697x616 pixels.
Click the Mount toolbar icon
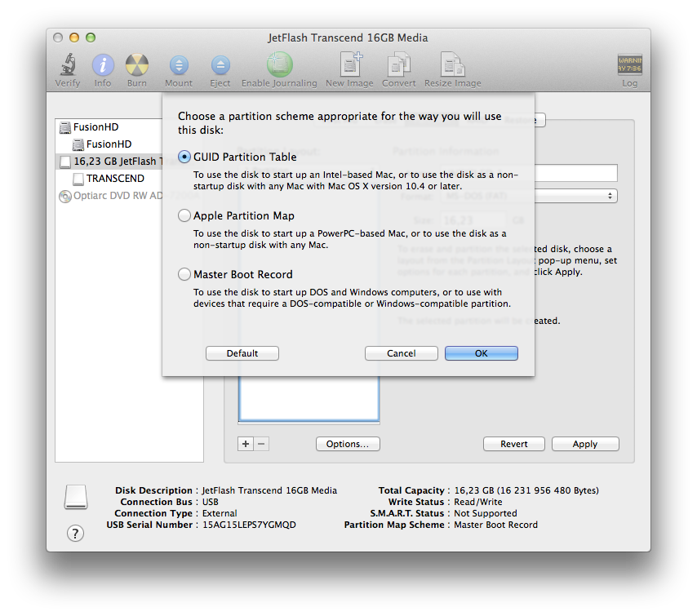click(179, 65)
